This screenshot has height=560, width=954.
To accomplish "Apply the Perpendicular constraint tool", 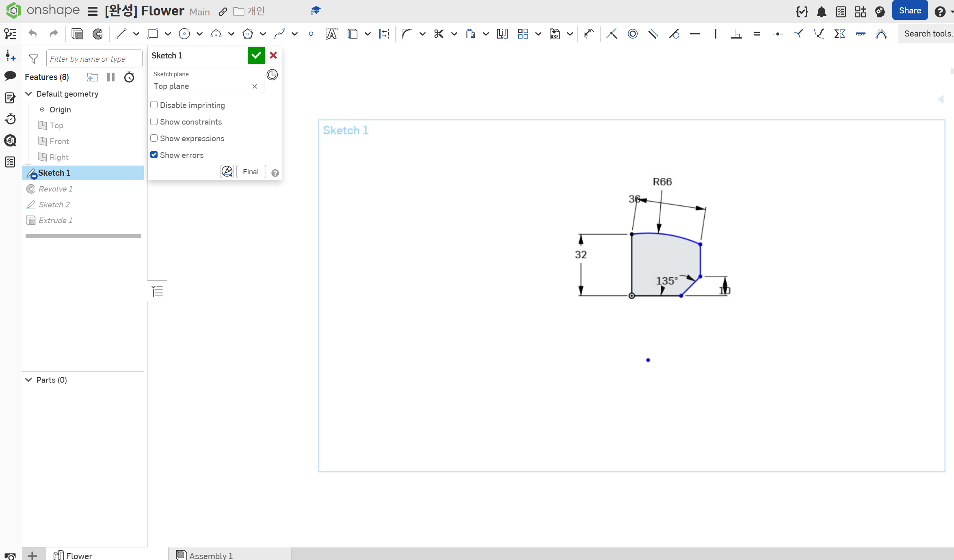I will pos(736,34).
